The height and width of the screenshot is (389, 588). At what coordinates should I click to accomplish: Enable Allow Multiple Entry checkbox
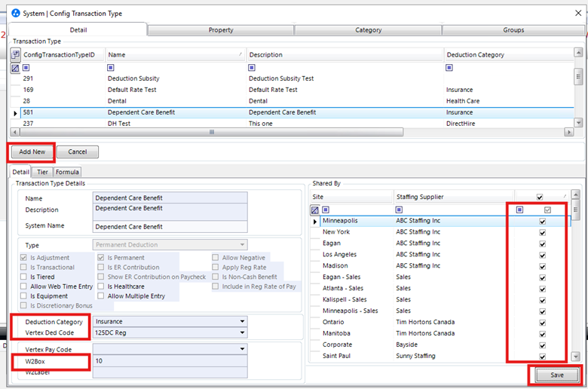[x=101, y=296]
